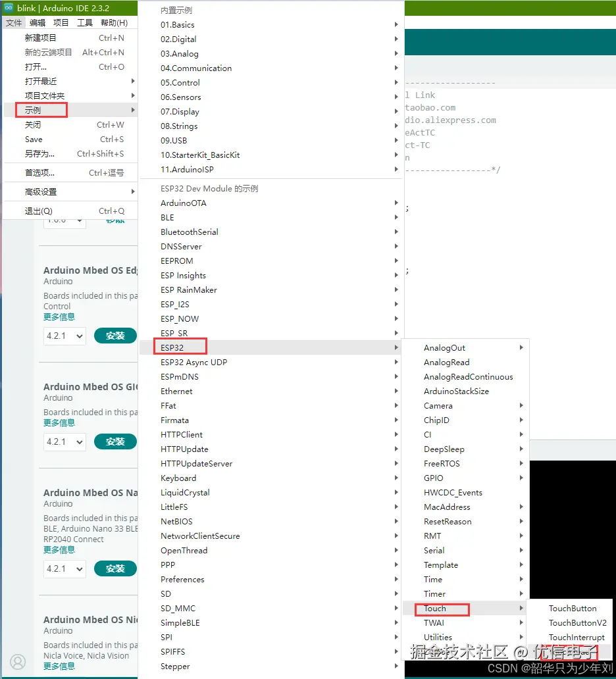Choose 另存为... menu entry

point(70,154)
